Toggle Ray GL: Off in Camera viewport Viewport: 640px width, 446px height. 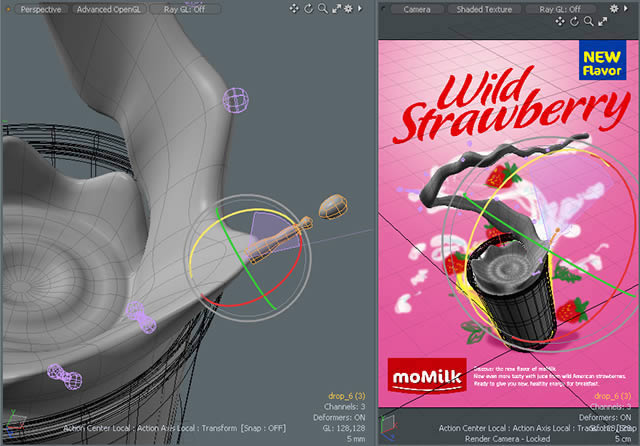click(560, 9)
